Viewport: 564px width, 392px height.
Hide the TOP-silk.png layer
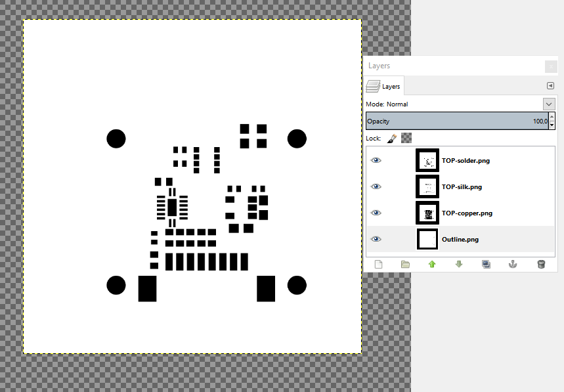[x=376, y=186]
